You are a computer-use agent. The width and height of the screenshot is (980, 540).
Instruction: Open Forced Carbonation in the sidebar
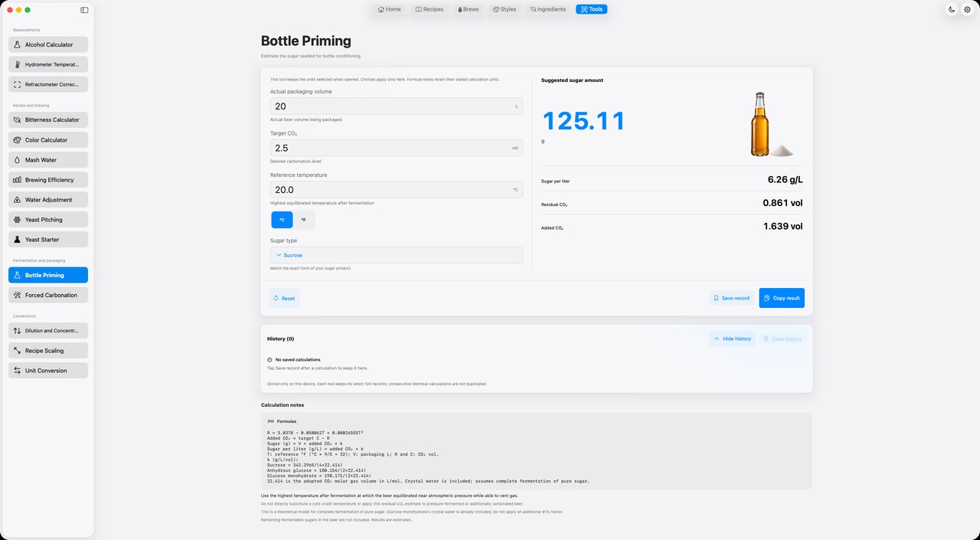tap(48, 295)
